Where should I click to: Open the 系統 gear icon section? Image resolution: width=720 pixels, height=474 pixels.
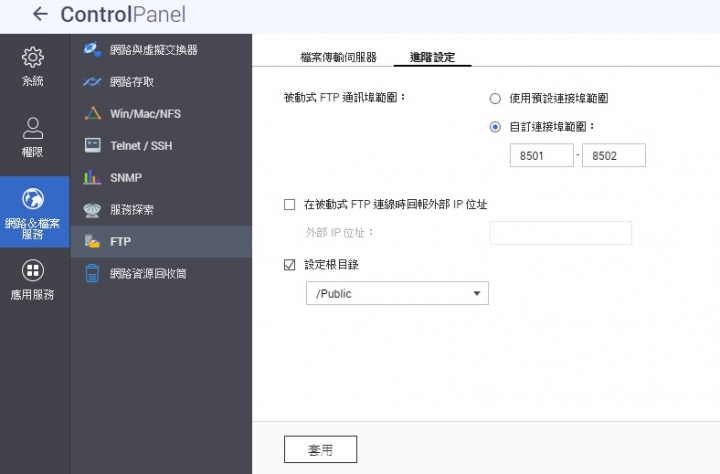pyautogui.click(x=33, y=57)
